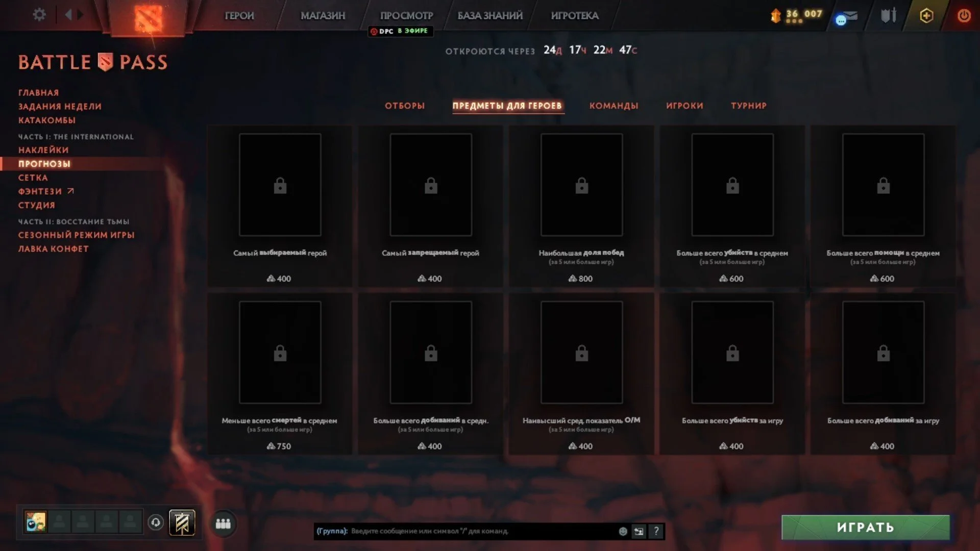The height and width of the screenshot is (551, 980).
Task: Click the Dota 2 logo home icon
Action: pos(148,18)
